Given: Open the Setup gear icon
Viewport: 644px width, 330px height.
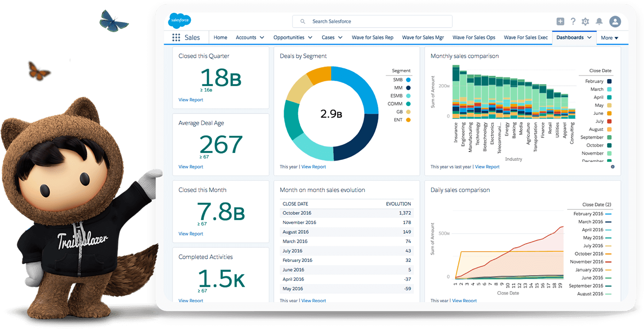Looking at the screenshot, I should point(586,22).
